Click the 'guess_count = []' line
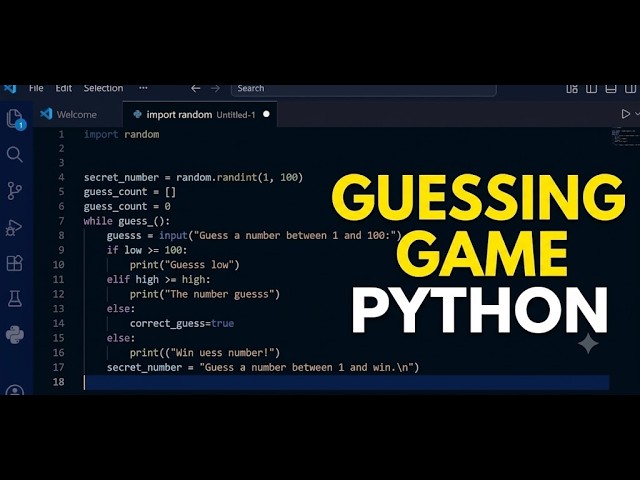Image resolution: width=640 pixels, height=480 pixels. coord(129,192)
